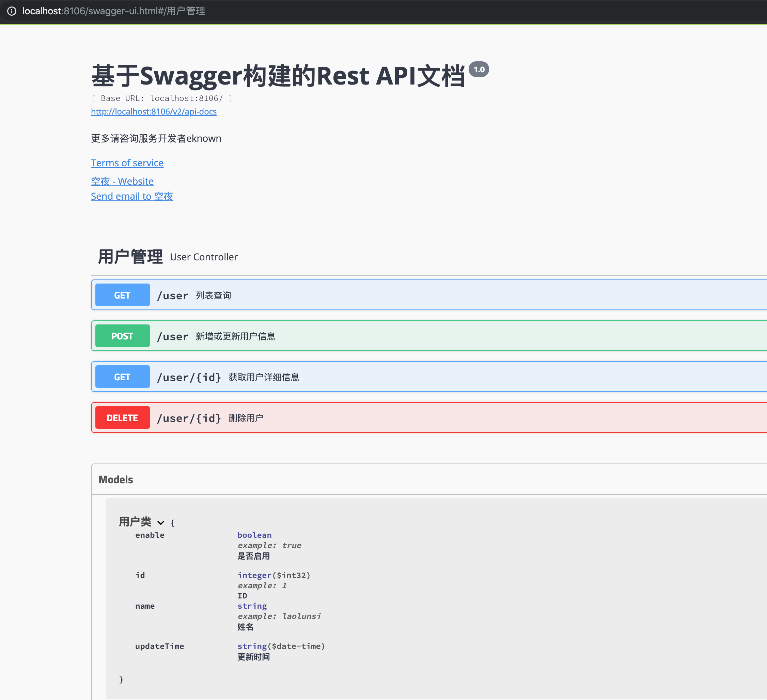Open the Terms of service link
Viewport: 767px width, 700px height.
click(127, 163)
